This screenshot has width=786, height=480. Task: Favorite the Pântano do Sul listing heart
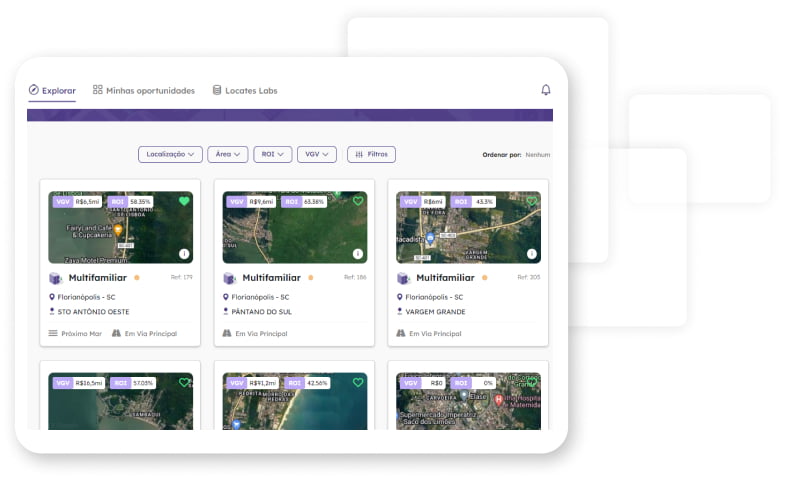pyautogui.click(x=358, y=201)
